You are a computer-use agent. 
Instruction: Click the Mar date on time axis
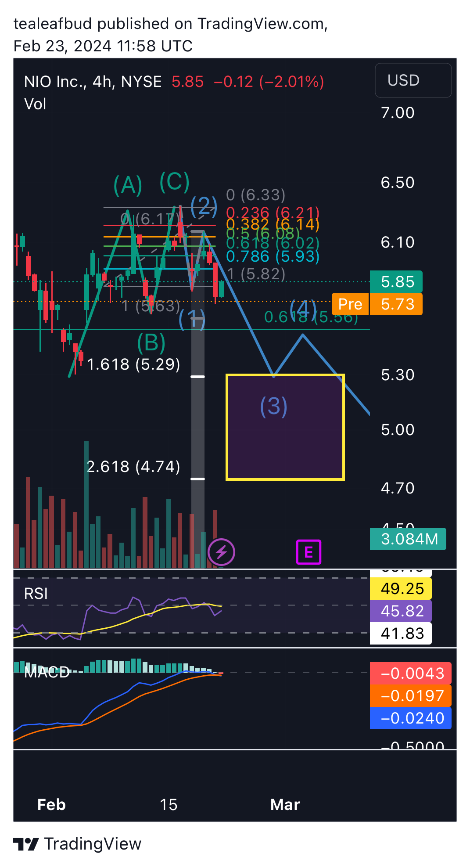pos(285,805)
